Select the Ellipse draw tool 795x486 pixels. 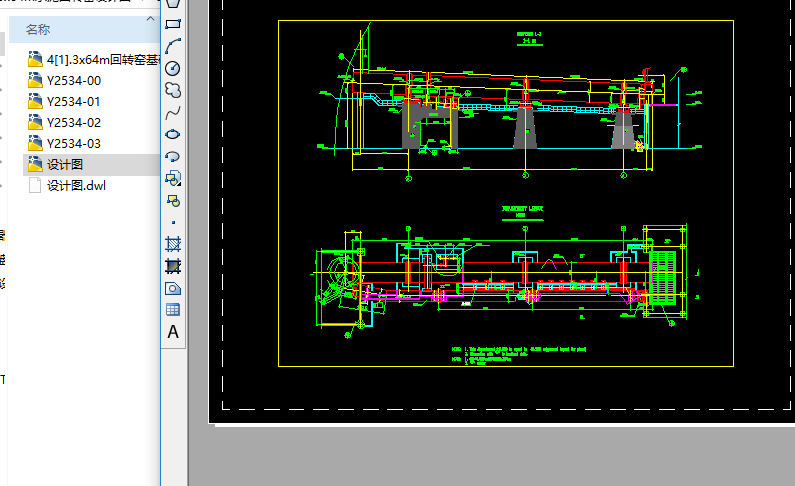[173, 134]
